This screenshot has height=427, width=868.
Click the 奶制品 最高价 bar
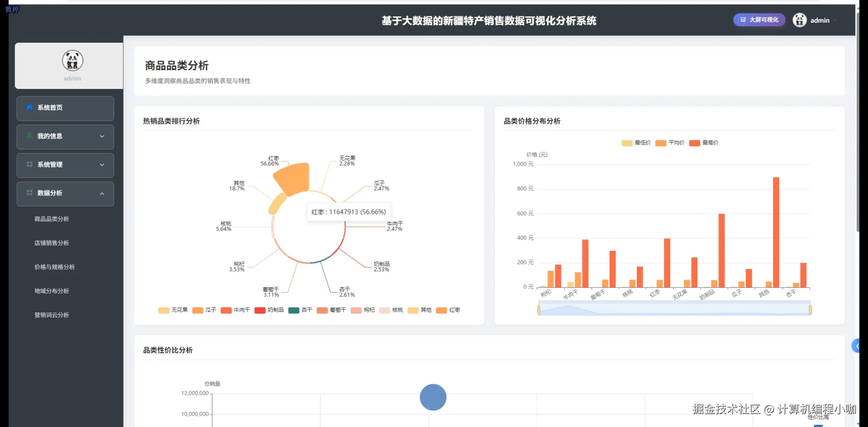point(722,250)
